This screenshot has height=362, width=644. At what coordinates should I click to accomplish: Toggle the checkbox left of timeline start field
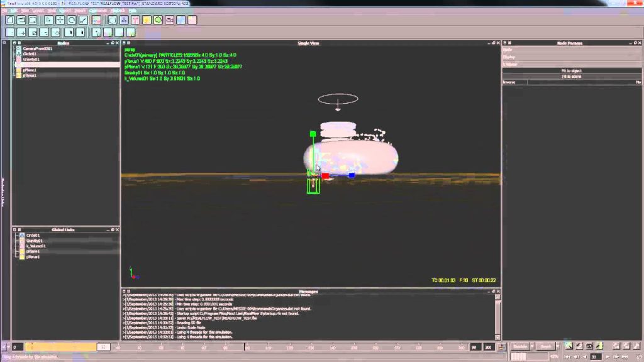[4, 347]
